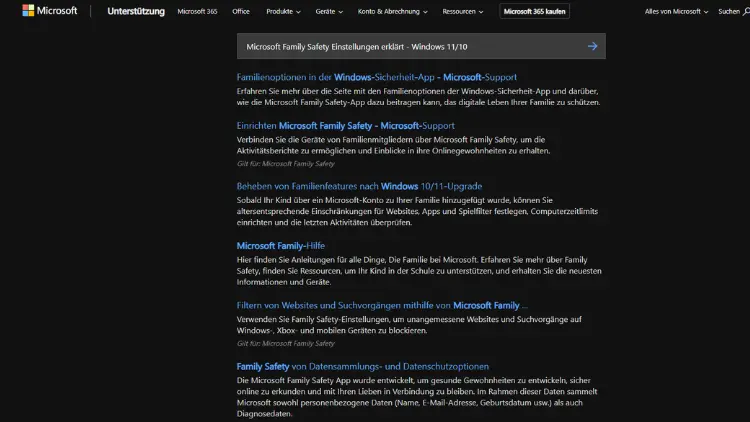This screenshot has width=750, height=422.
Task: Open the Unterstützung home link
Action: (136, 11)
